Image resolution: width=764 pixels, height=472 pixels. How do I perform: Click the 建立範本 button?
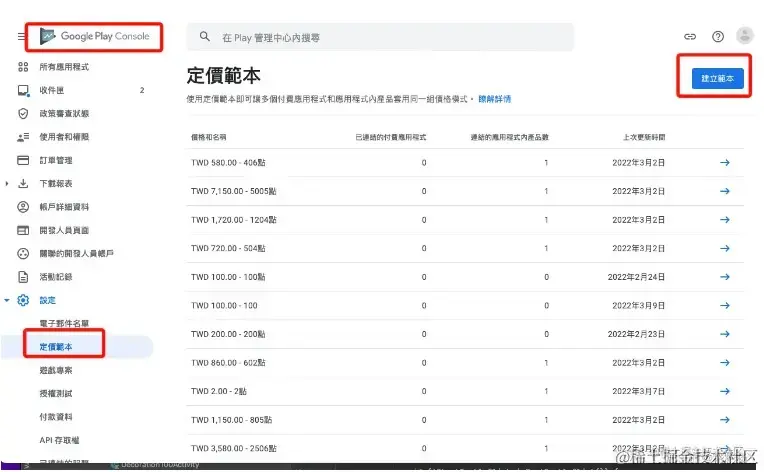point(718,78)
